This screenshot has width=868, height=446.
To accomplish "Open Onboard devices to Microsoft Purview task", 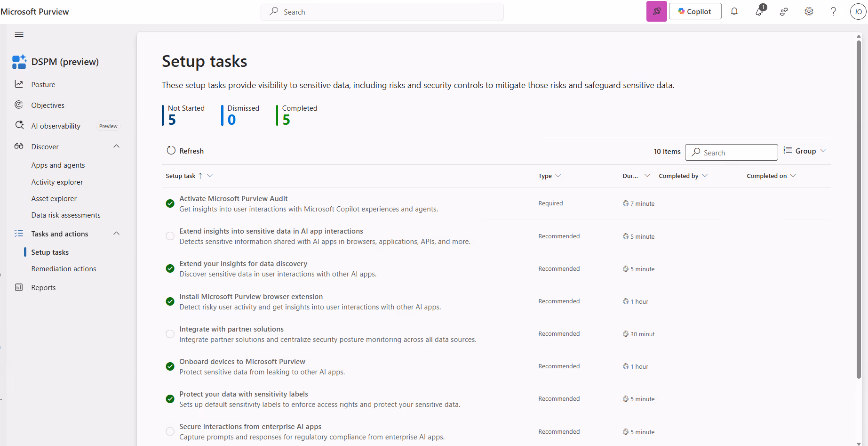I will point(242,361).
